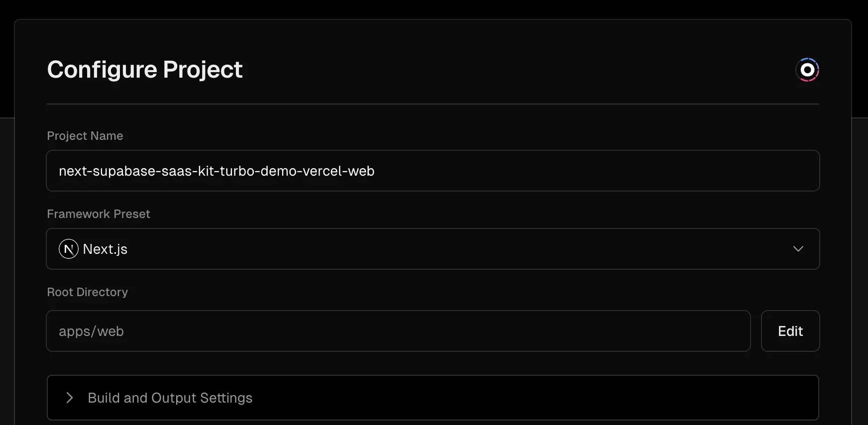Viewport: 868px width, 425px height.
Task: Click the Configure Project heading
Action: (x=144, y=69)
